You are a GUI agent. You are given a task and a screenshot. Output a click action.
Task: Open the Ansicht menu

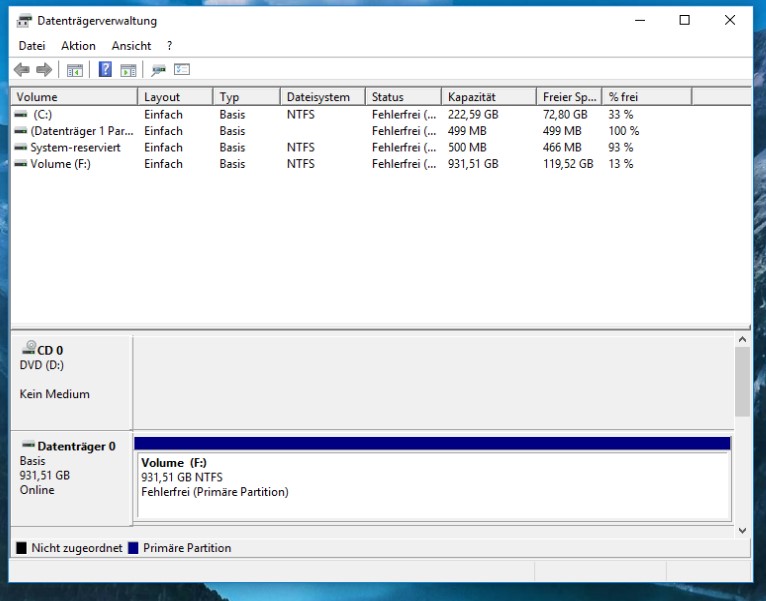[x=131, y=46]
